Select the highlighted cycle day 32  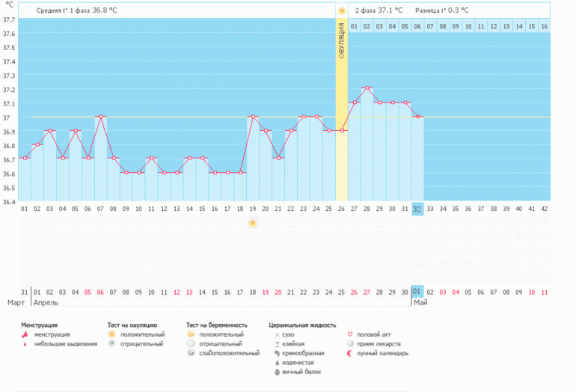[417, 209]
